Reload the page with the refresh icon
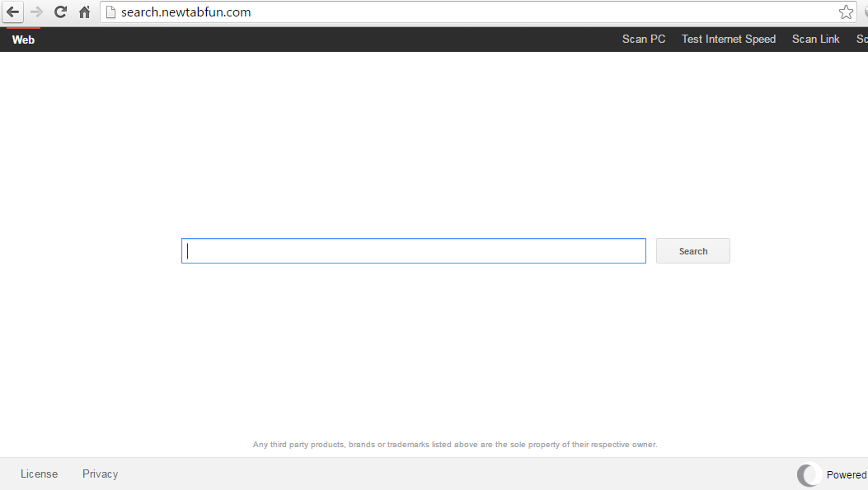 (60, 12)
